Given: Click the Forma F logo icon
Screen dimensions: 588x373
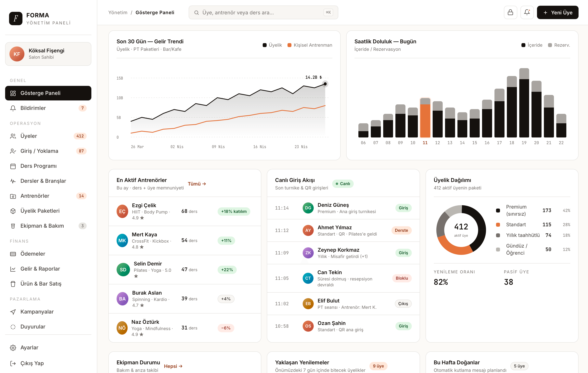Looking at the screenshot, I should pos(16,18).
